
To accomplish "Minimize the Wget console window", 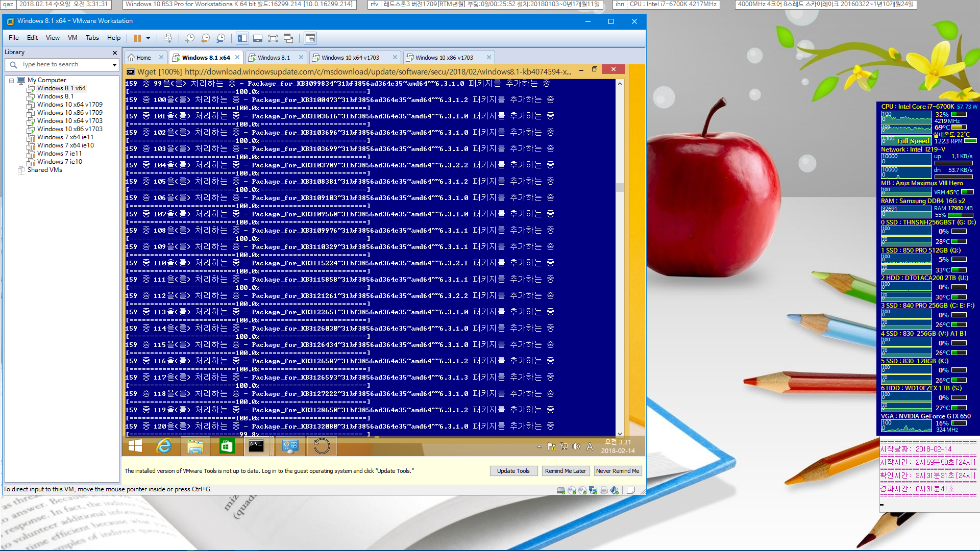I will click(x=581, y=70).
